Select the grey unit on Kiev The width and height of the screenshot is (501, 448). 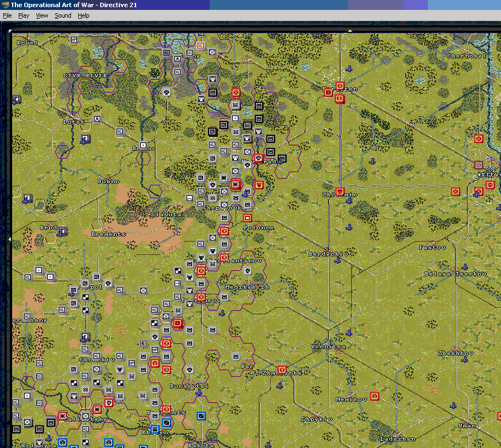[478, 165]
